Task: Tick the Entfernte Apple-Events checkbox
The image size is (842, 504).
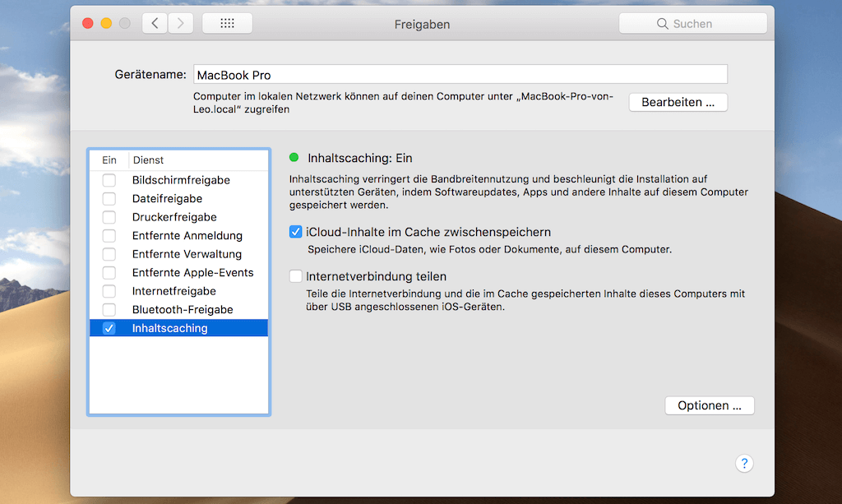Action: (x=109, y=273)
